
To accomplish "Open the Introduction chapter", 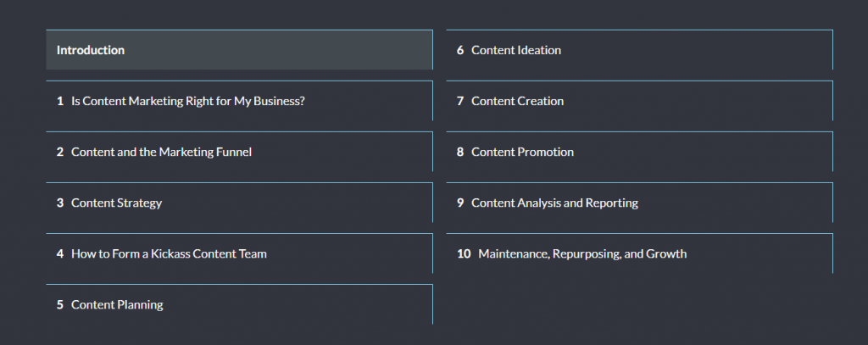I will click(x=239, y=50).
